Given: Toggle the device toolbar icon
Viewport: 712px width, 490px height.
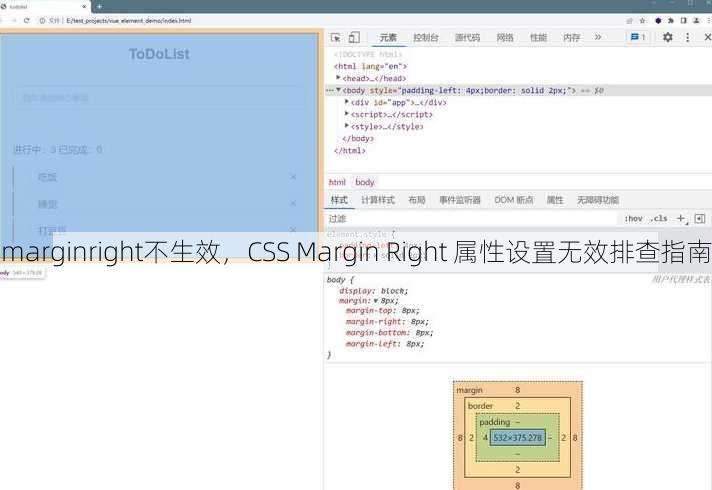Looking at the screenshot, I should [x=354, y=38].
